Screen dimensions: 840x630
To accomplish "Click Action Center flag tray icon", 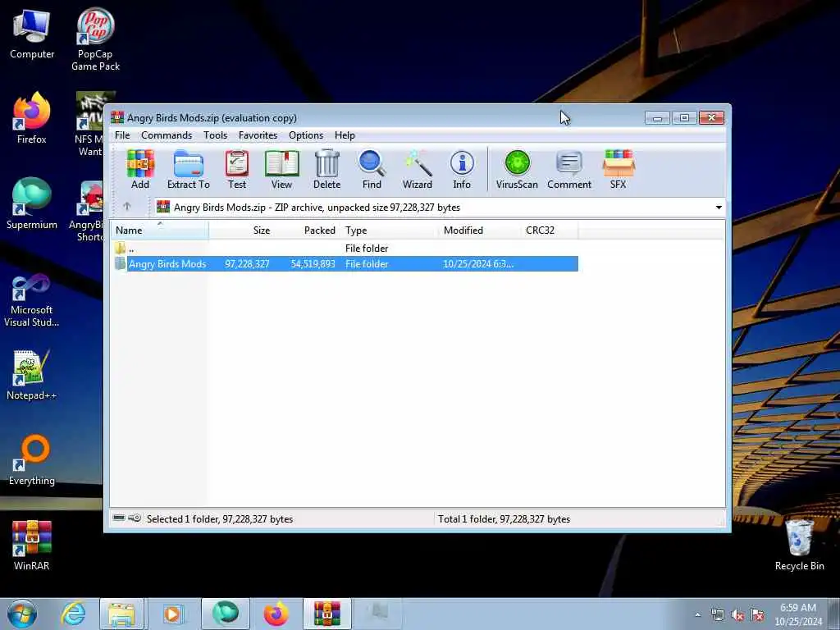I will point(757,615).
